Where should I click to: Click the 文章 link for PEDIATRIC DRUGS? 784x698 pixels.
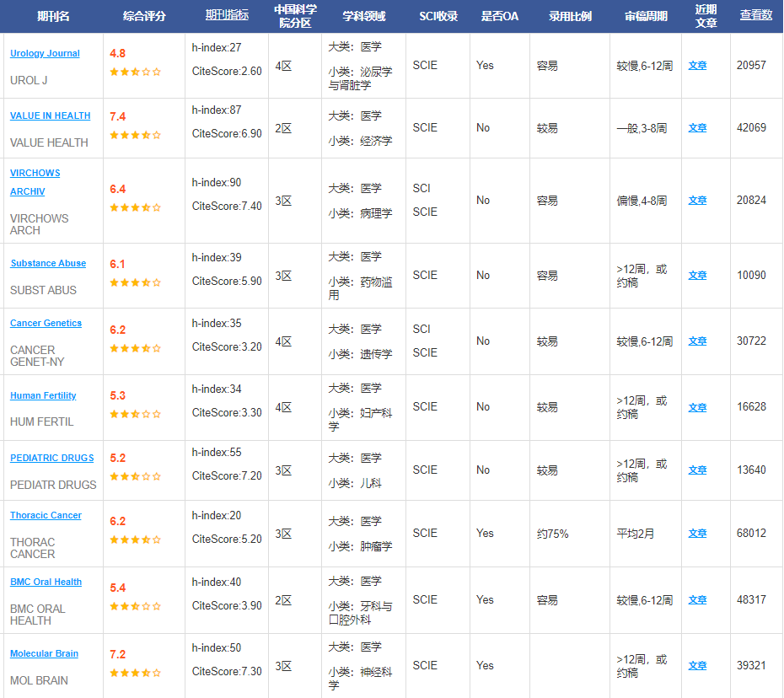[697, 470]
